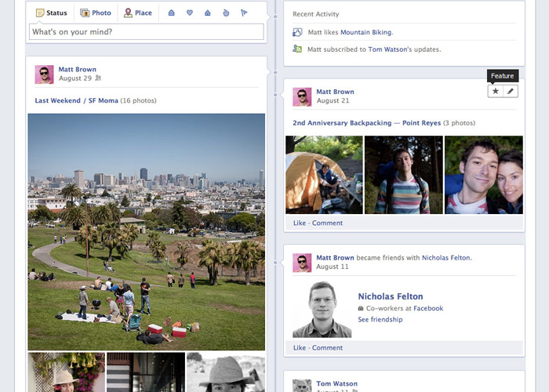Click timeline dot beside August 29 post
Image resolution: width=549 pixels, height=392 pixels.
[x=275, y=72]
